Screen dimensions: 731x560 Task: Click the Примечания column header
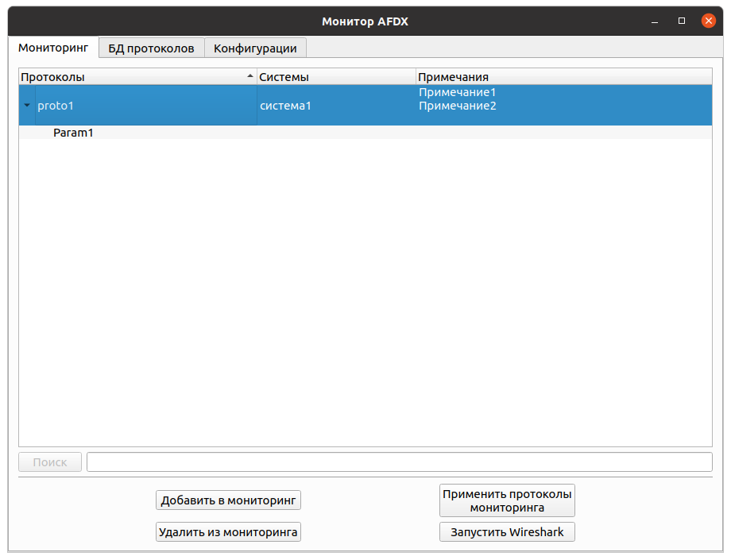click(x=563, y=77)
